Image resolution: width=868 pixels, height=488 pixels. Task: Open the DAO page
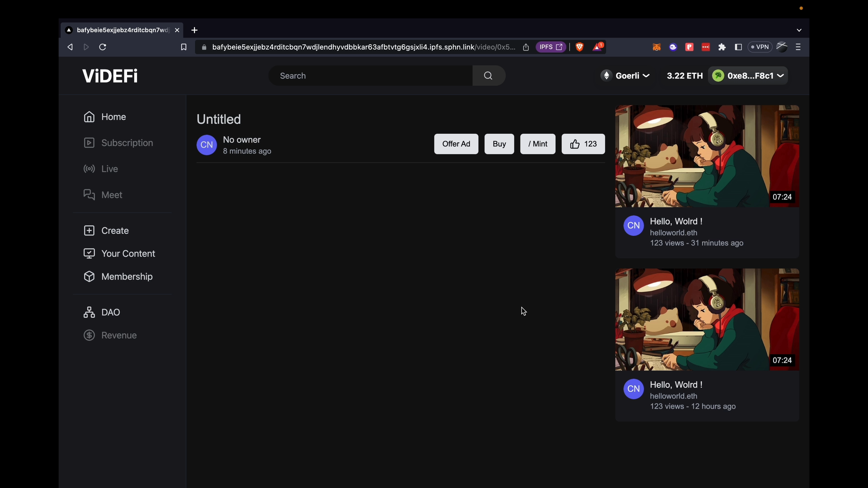(x=102, y=312)
